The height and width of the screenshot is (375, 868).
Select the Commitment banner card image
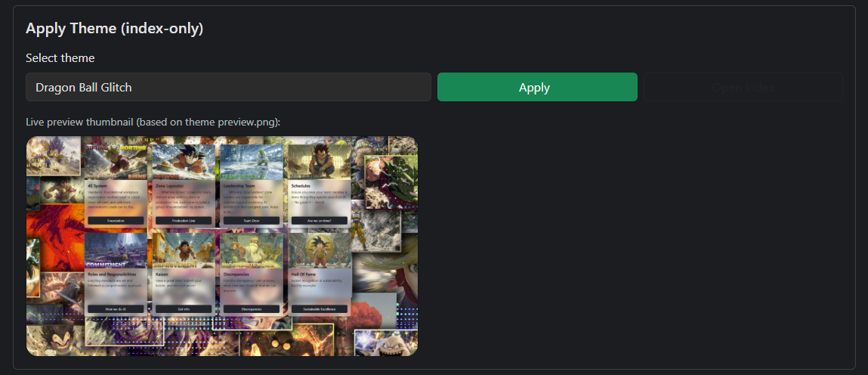click(x=116, y=250)
